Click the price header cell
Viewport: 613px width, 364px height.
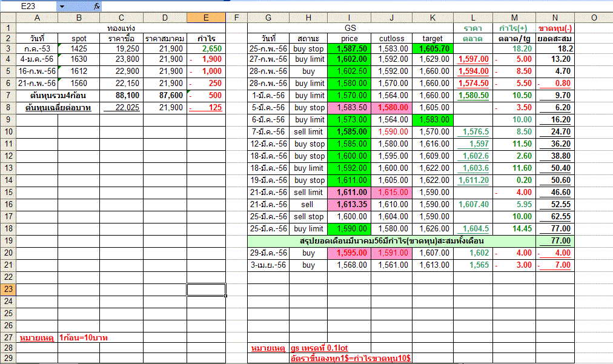pyautogui.click(x=349, y=38)
